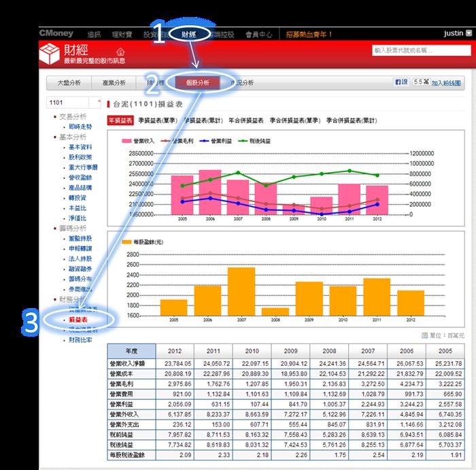Image resolution: width=476 pixels, height=470 pixels.
Task: Click value 23,784.05 in table
Action: click(x=178, y=363)
